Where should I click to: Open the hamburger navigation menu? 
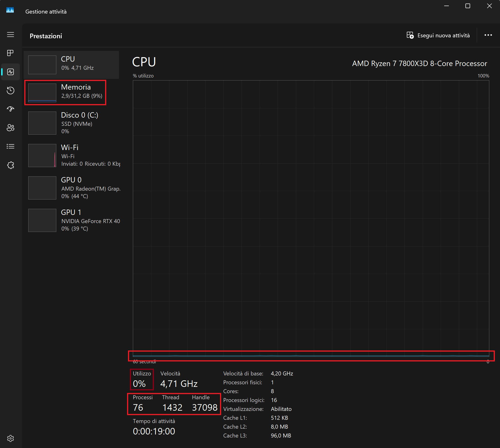(x=10, y=35)
